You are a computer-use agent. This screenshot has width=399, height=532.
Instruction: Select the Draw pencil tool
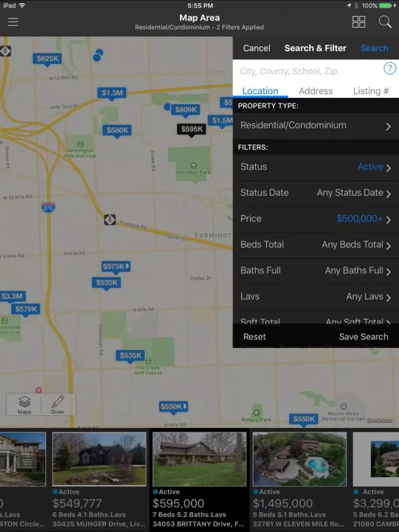58,404
